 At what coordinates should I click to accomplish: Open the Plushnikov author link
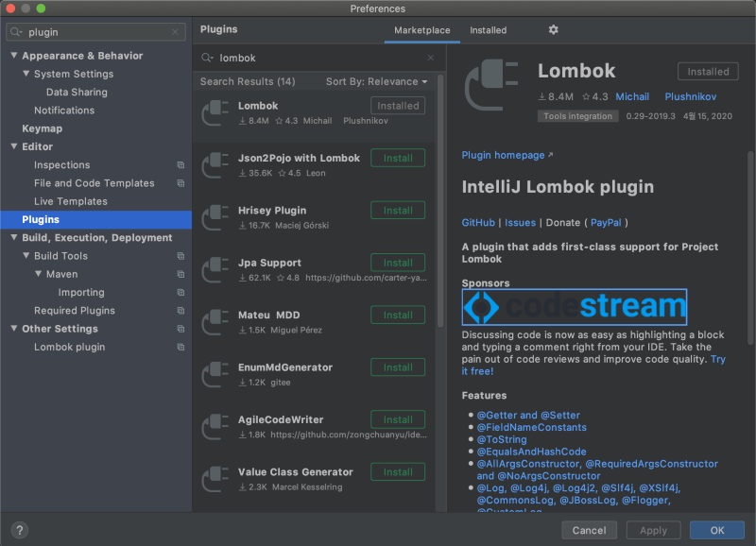(x=691, y=97)
